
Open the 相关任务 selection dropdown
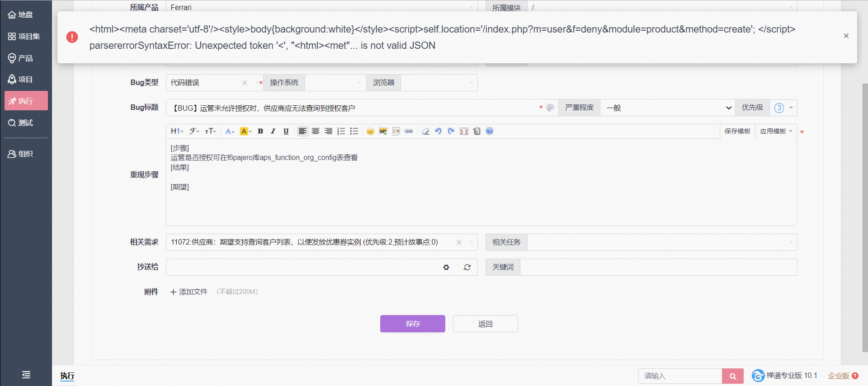pos(662,242)
